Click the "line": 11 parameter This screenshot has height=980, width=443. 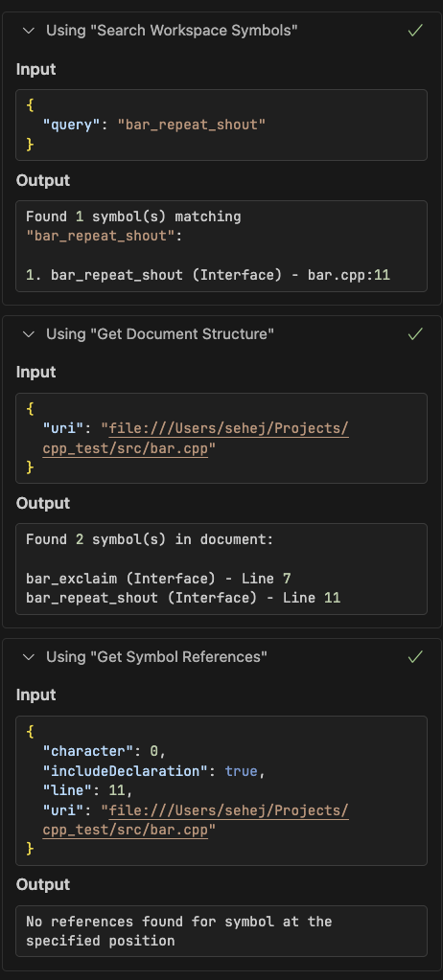click(88, 791)
